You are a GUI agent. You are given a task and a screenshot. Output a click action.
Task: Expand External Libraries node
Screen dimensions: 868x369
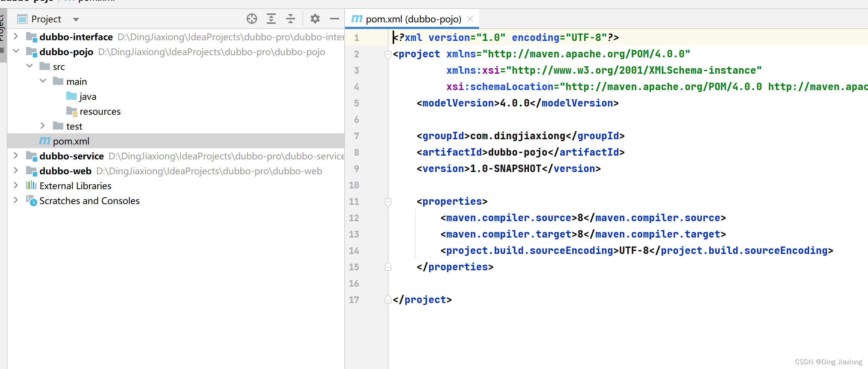coord(16,185)
